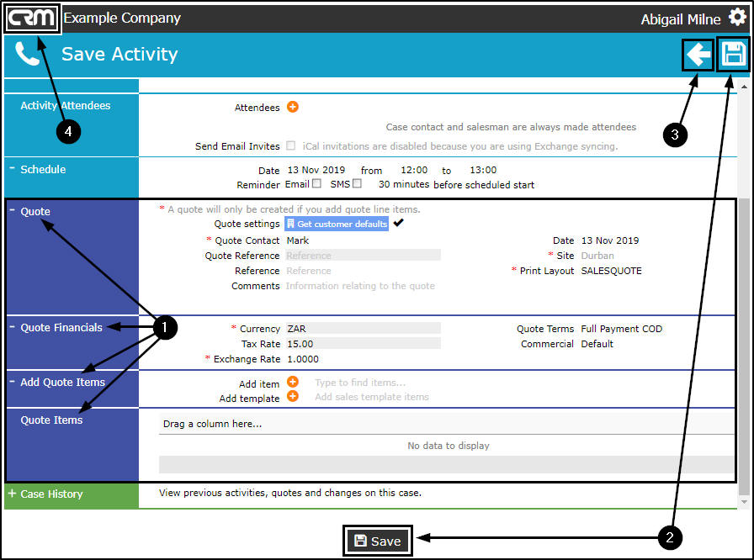Toggle the Send Email Invites checkbox
Viewport: 754px width, 560px height.
click(x=290, y=145)
